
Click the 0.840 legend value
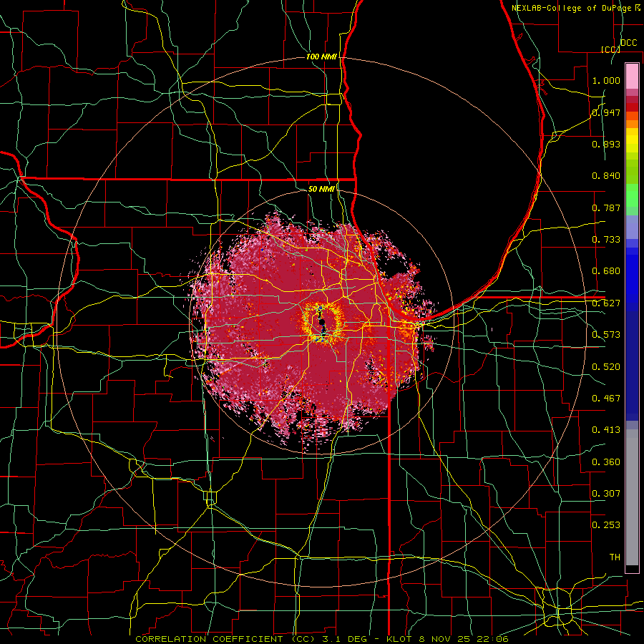pos(606,176)
